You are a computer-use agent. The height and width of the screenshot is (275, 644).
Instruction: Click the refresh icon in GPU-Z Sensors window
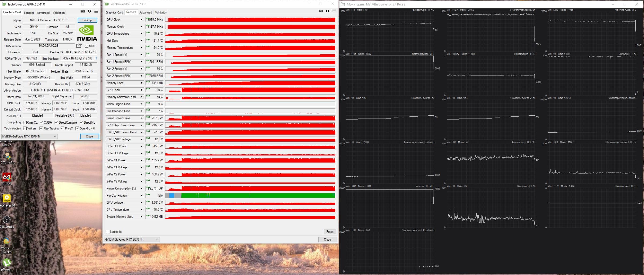coord(327,11)
